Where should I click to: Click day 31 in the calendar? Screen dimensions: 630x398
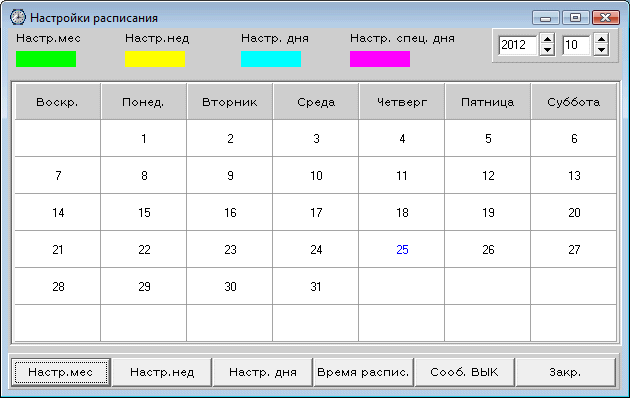tap(315, 286)
